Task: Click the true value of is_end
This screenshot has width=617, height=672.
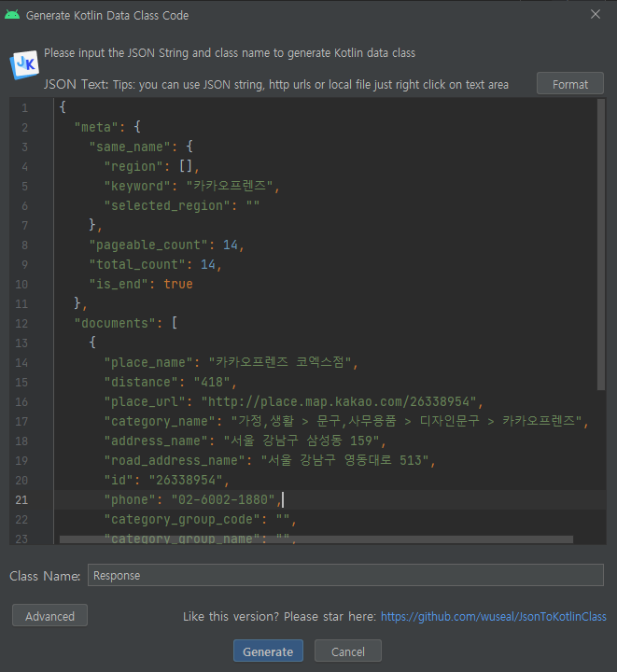Action: (178, 284)
